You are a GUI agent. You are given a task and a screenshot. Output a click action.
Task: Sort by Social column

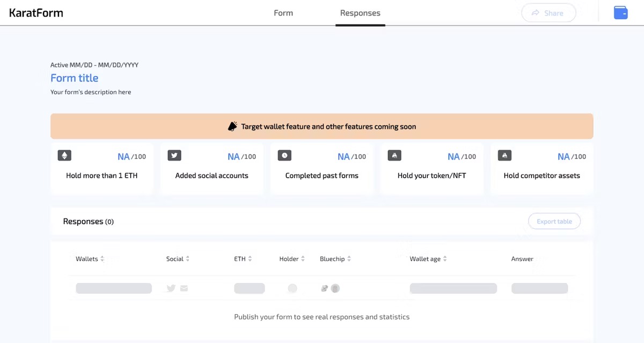click(178, 259)
